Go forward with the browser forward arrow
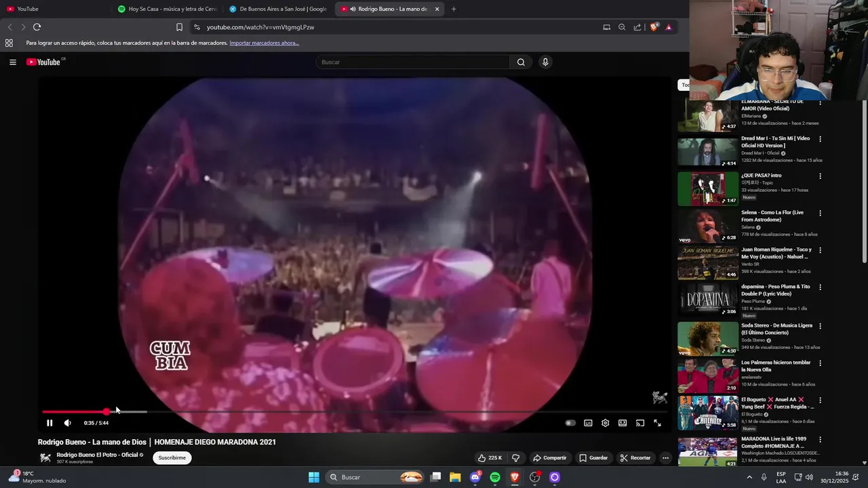 23,27
